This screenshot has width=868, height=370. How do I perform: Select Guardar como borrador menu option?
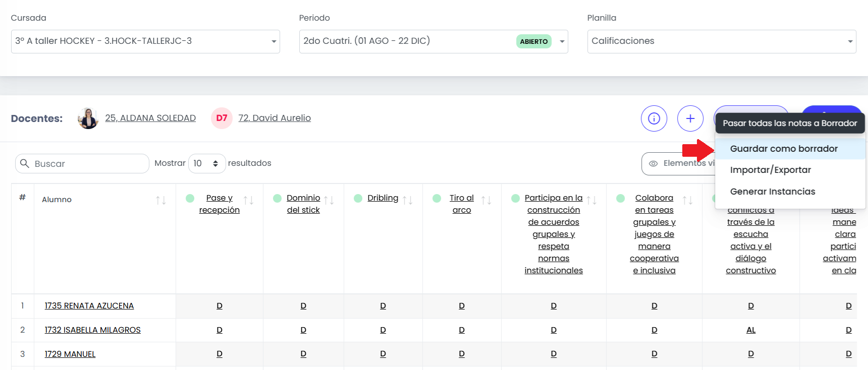[x=790, y=149]
